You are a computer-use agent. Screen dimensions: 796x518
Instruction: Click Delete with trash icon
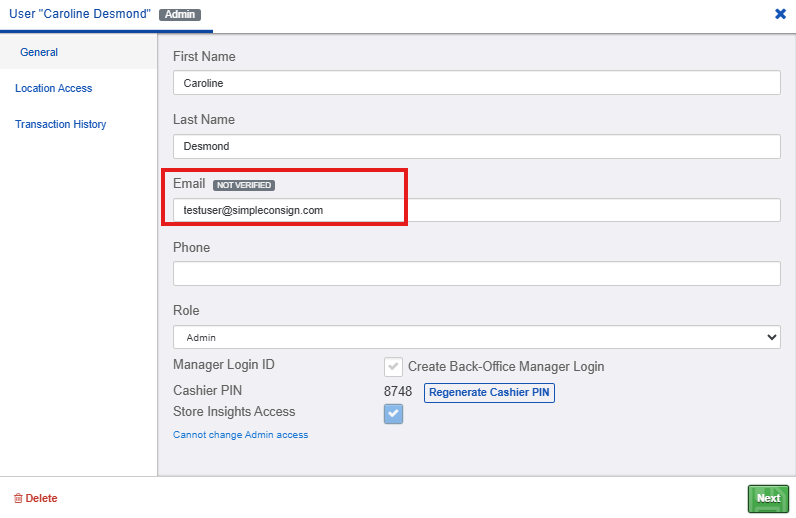click(x=36, y=499)
